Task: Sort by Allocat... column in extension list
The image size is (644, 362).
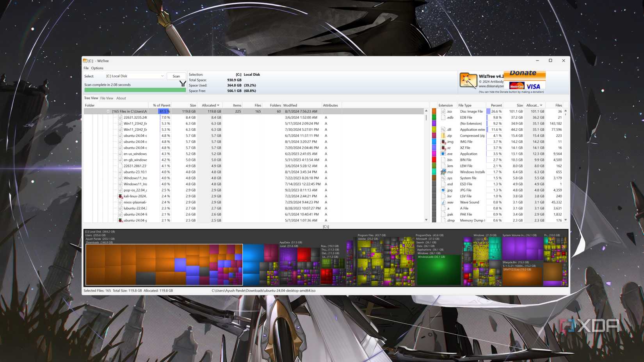Action: coord(534,105)
